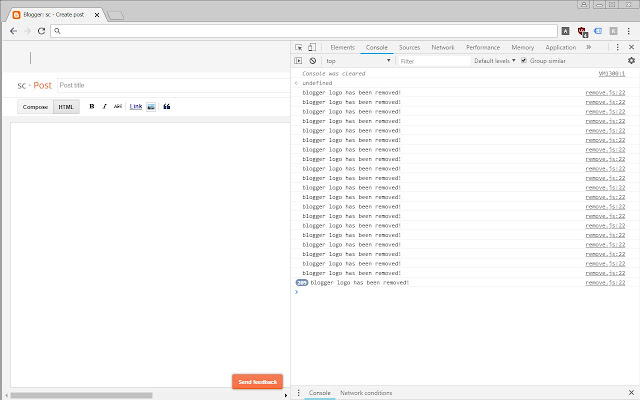Click the forward navigation arrow
The image size is (640, 400).
(x=28, y=31)
